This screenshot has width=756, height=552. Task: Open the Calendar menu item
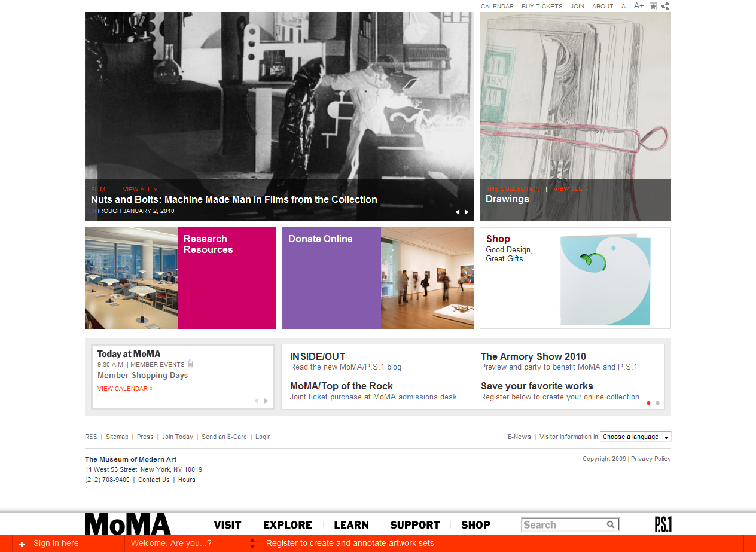click(497, 7)
